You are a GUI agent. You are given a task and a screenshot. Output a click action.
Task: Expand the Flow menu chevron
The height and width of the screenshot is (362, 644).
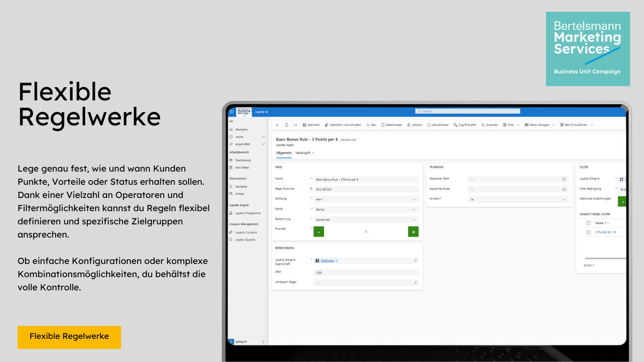pyautogui.click(x=518, y=125)
